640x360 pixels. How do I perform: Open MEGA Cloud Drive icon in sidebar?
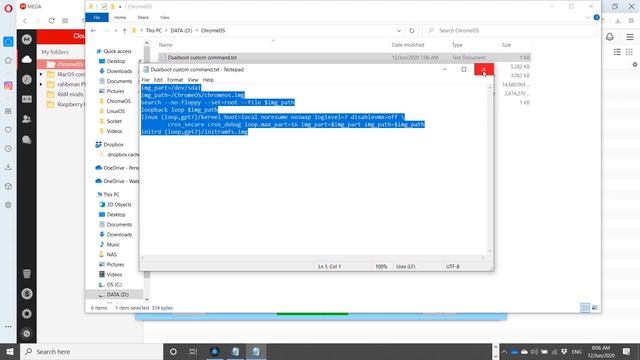pos(27,60)
